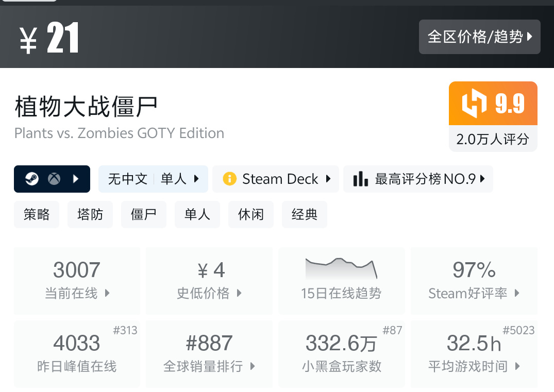The width and height of the screenshot is (554, 392).
Task: Click the 9.9 score badge
Action: click(x=493, y=104)
